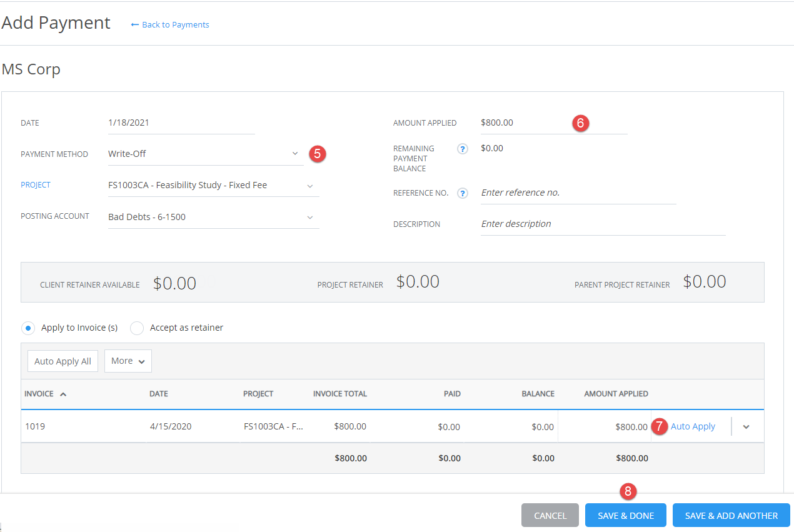The image size is (794, 532).
Task: Click the Auto Apply All button
Action: click(62, 361)
